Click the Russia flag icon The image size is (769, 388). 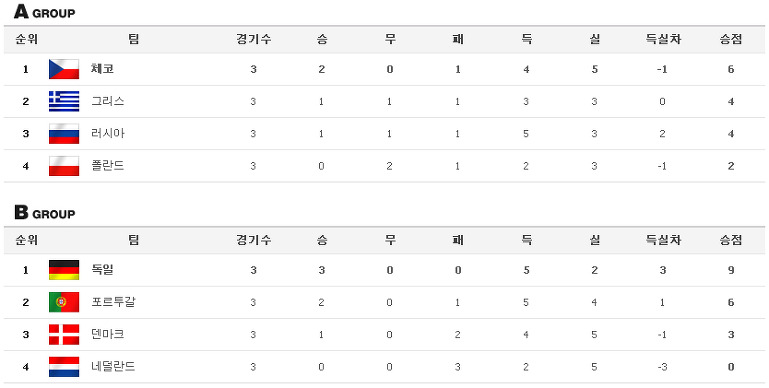[x=64, y=133]
